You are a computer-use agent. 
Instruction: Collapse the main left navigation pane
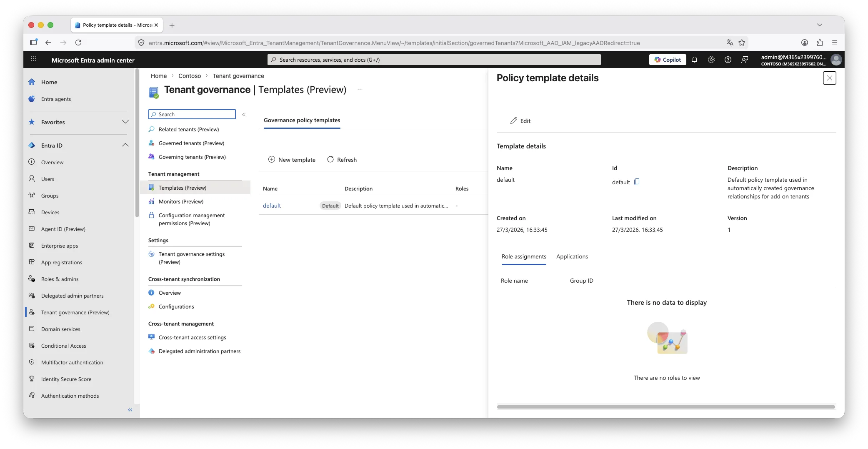pos(130,410)
